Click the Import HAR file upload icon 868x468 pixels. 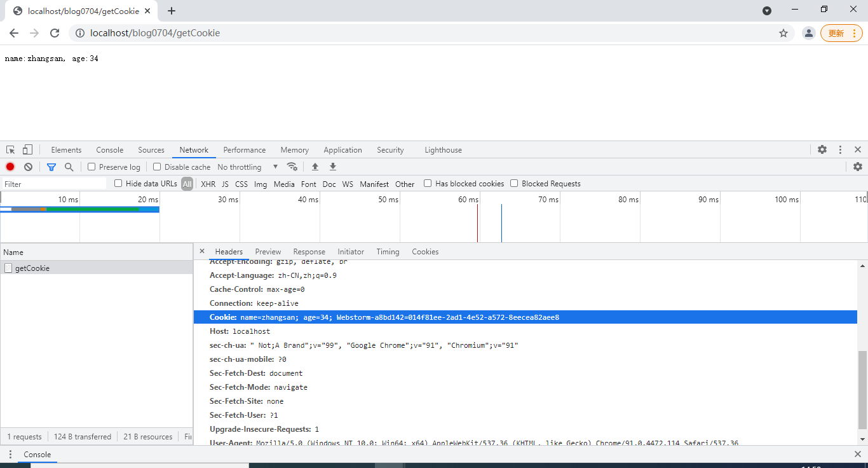point(315,167)
